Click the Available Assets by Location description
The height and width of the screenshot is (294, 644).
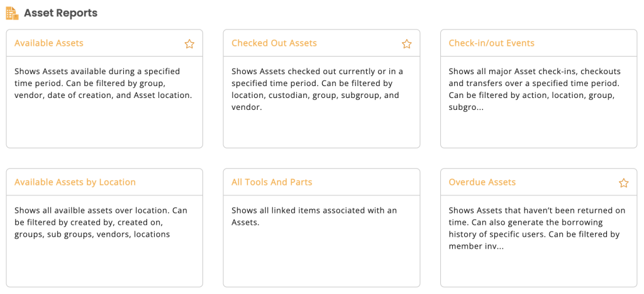tap(101, 222)
